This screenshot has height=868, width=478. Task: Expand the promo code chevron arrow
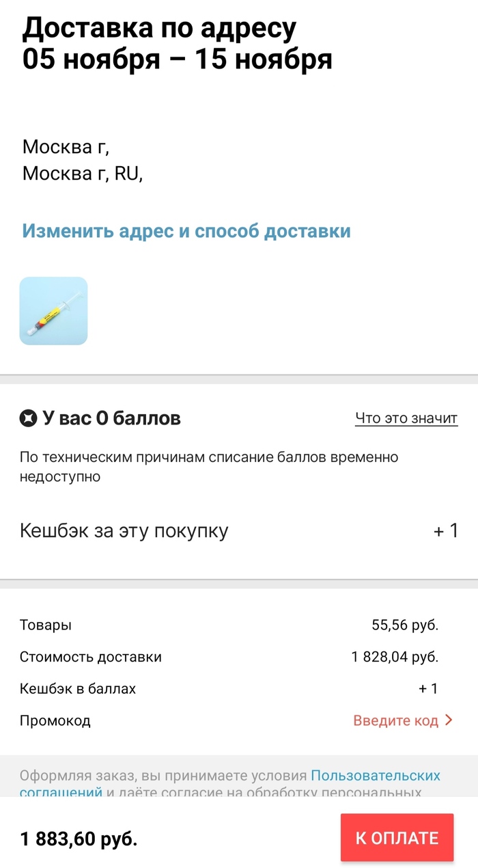tap(449, 720)
